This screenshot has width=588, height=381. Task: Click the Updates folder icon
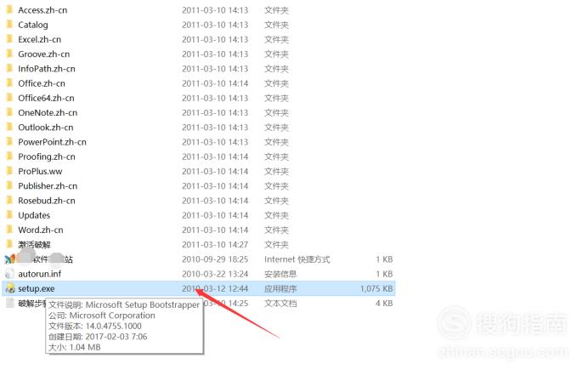click(9, 214)
